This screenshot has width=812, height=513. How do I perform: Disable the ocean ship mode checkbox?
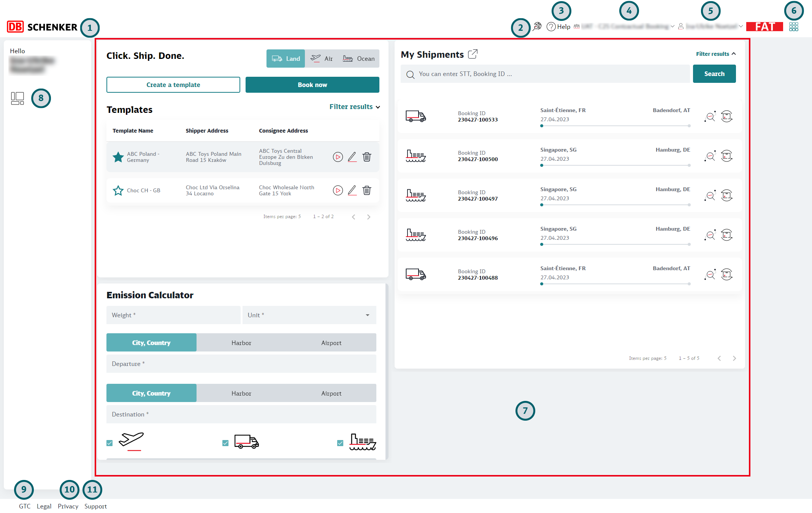click(x=340, y=443)
